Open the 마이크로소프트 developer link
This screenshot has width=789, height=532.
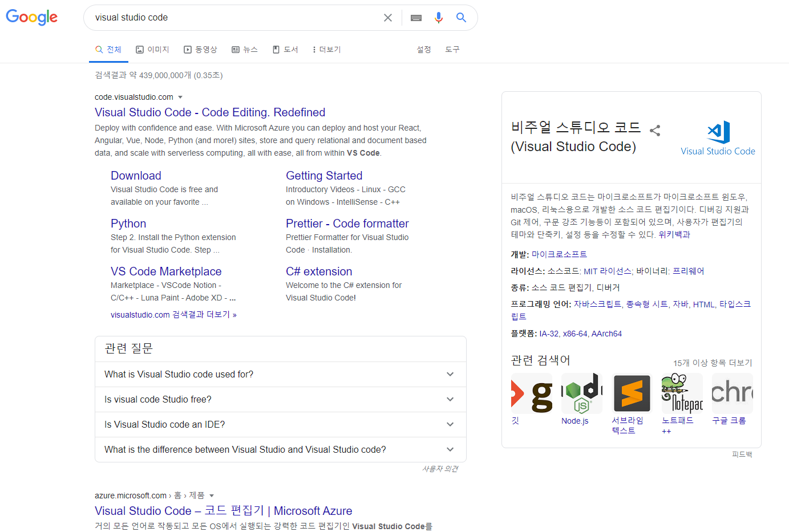559,254
